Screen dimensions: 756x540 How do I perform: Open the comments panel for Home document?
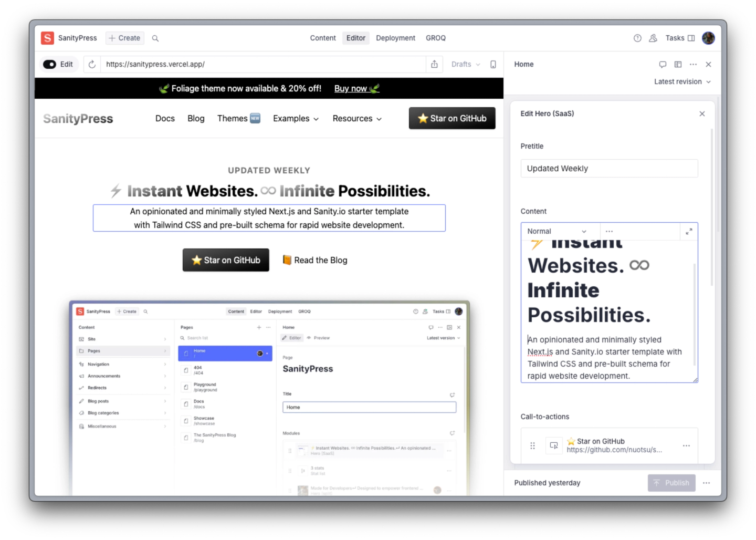pos(663,64)
